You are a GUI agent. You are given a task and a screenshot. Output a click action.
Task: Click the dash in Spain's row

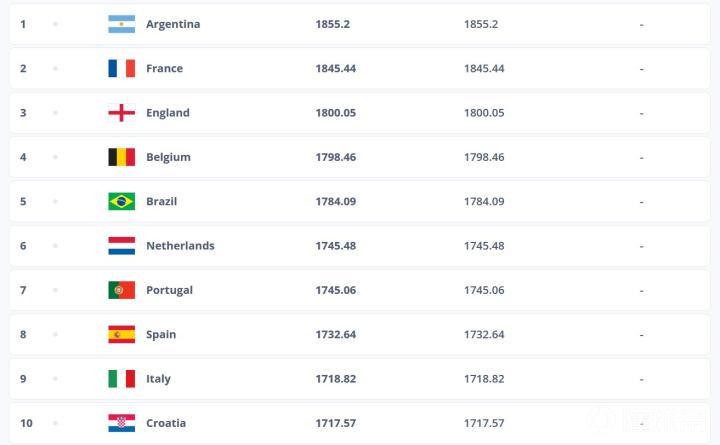pos(641,334)
